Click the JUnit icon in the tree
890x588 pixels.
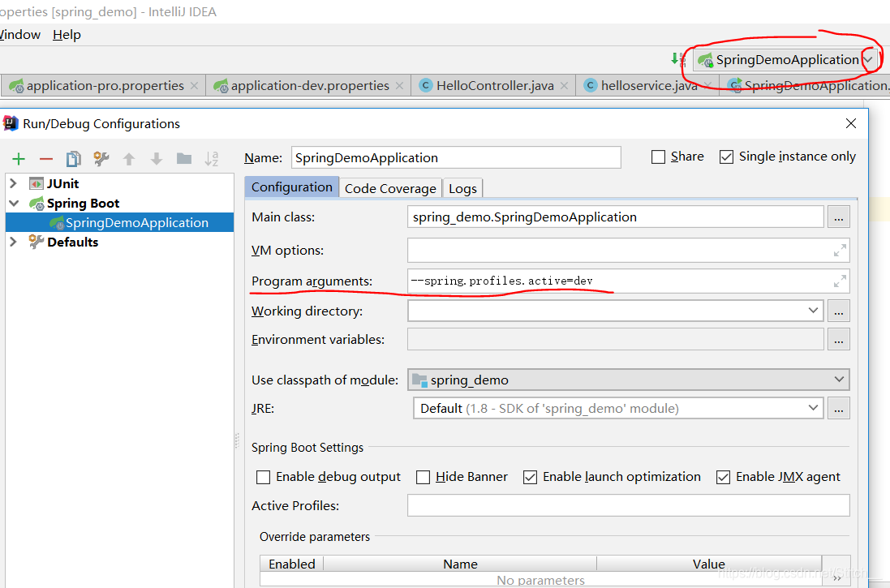click(x=37, y=184)
